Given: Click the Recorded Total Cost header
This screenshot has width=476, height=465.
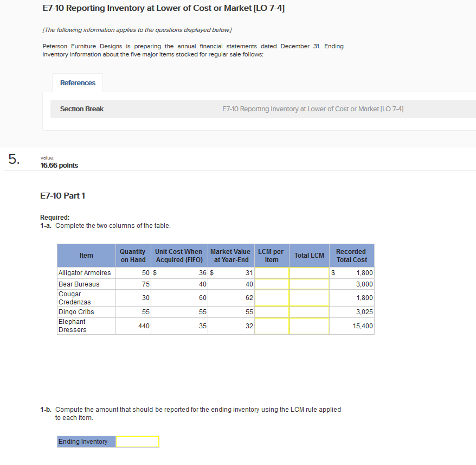Looking at the screenshot, I should (x=351, y=255).
